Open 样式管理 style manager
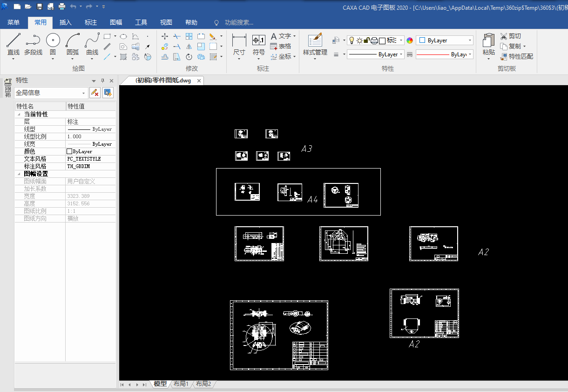 click(x=315, y=45)
